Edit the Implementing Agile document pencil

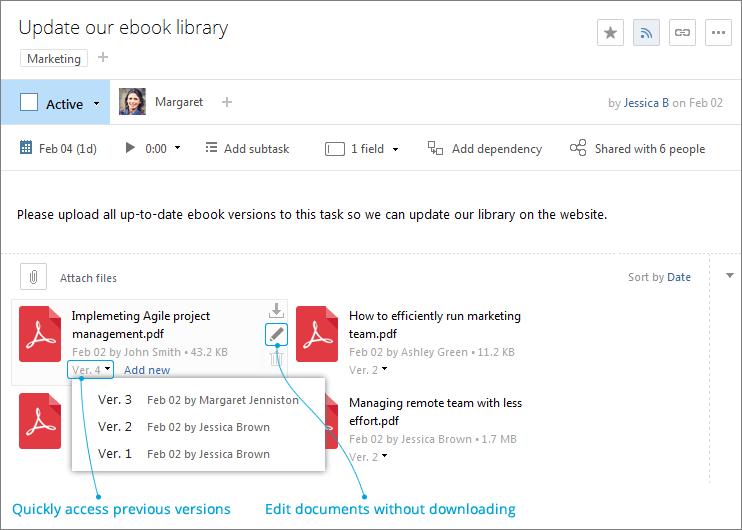[276, 335]
